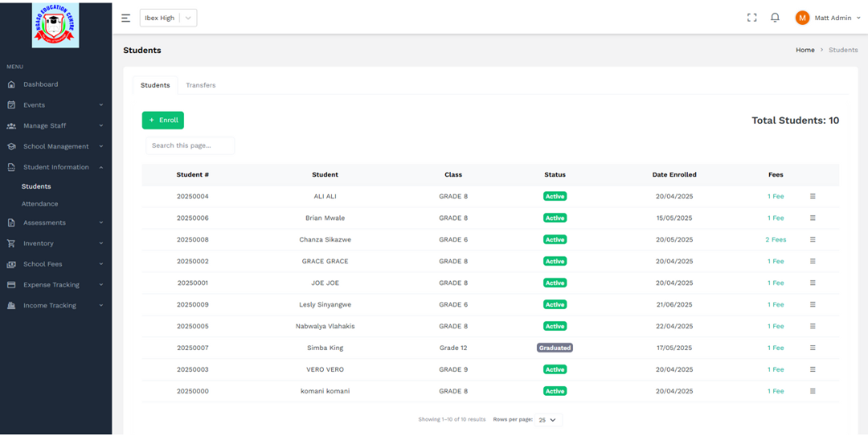
Task: Open the 2 Fees link for Chanza Sikazwe
Action: point(776,240)
